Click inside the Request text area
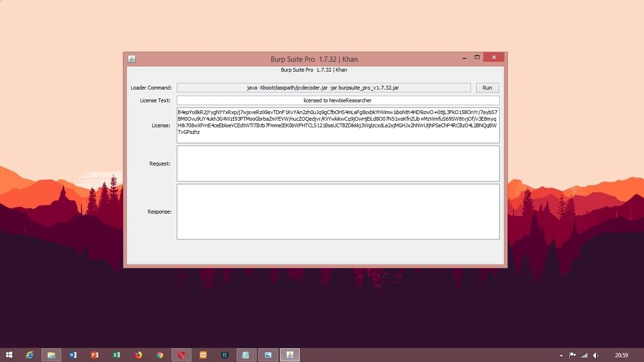This screenshot has width=644, height=362. (338, 164)
